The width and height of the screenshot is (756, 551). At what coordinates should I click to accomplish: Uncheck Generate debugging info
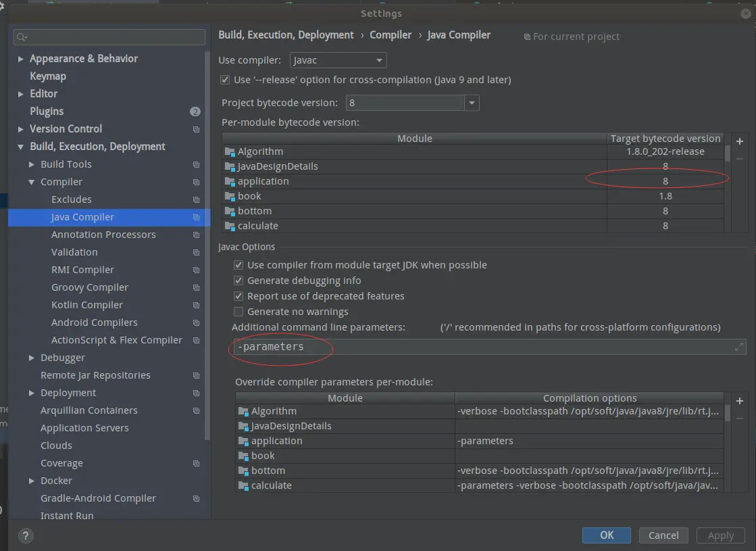pos(238,281)
